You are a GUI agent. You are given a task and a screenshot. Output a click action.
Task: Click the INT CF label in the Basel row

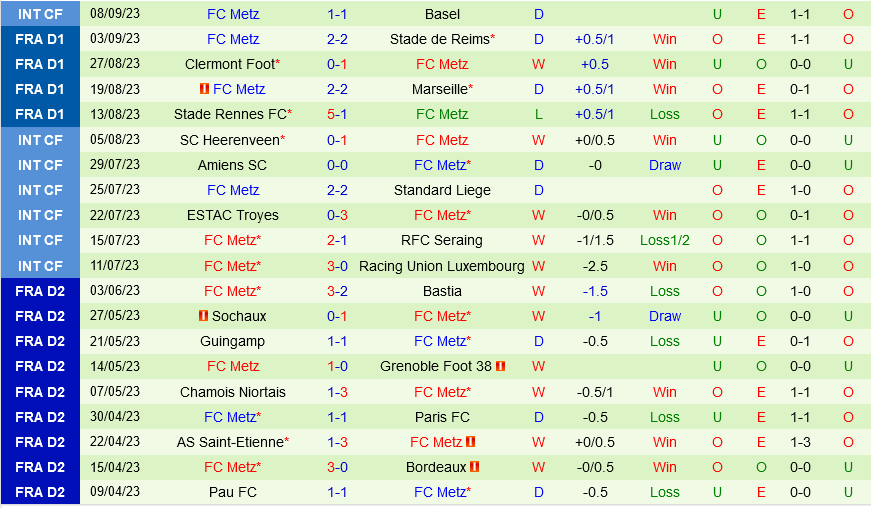click(40, 14)
